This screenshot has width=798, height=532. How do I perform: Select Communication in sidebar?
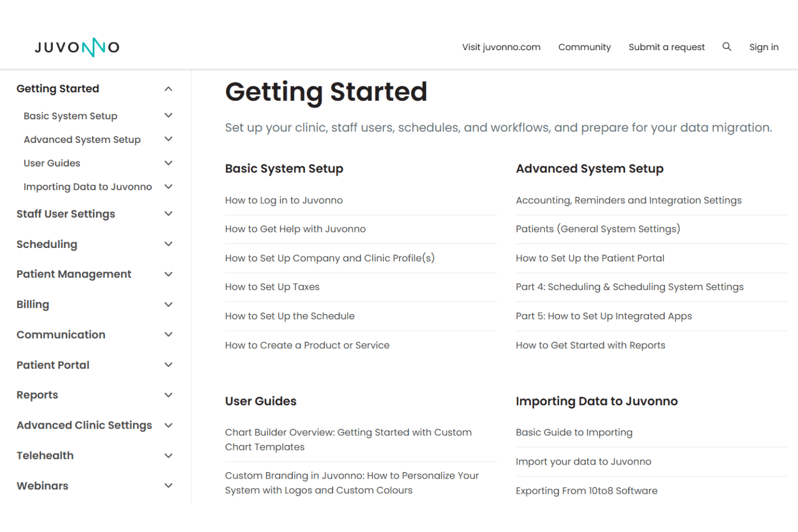pos(61,335)
